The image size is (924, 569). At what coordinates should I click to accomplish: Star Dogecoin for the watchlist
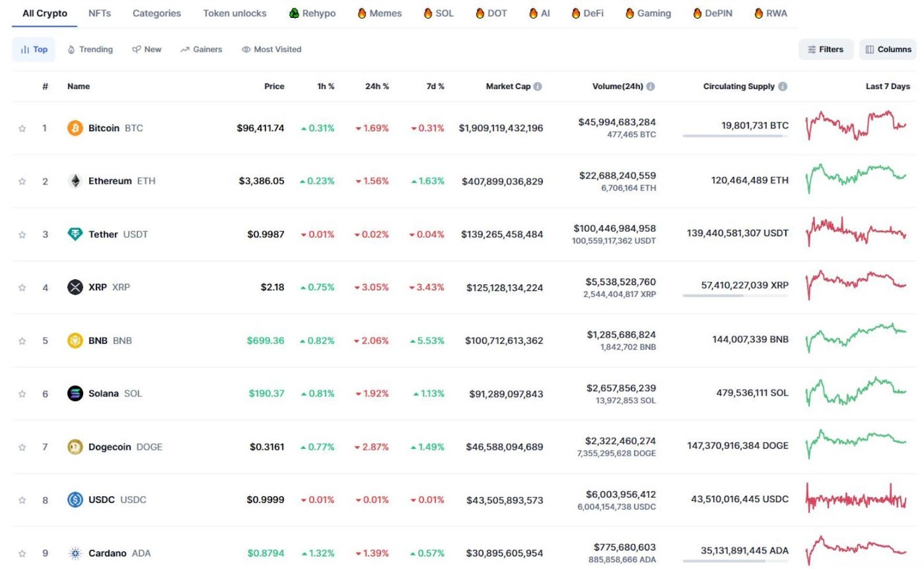coord(22,447)
